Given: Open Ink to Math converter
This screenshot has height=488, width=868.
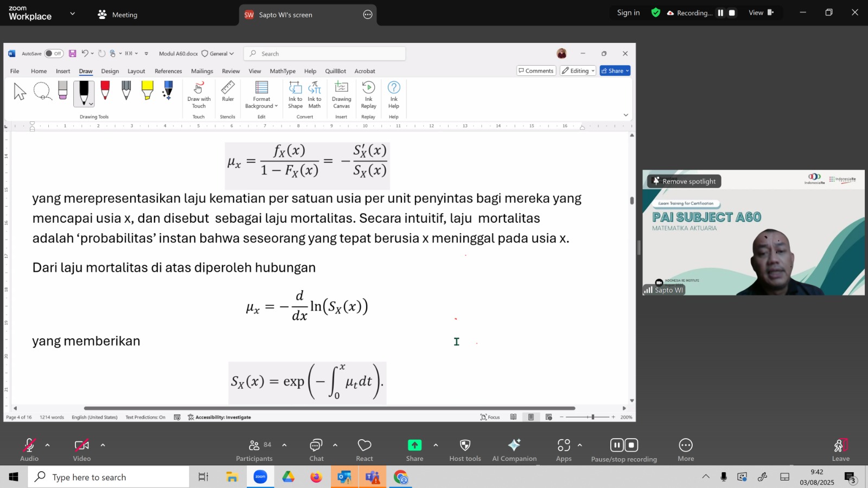Looking at the screenshot, I should point(315,94).
